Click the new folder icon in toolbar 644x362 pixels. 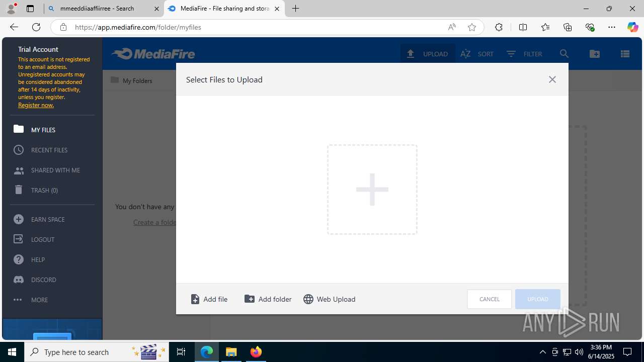coord(595,54)
